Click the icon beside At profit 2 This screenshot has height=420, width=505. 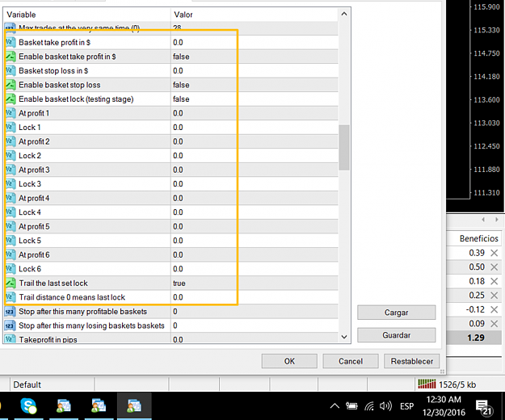(x=11, y=141)
